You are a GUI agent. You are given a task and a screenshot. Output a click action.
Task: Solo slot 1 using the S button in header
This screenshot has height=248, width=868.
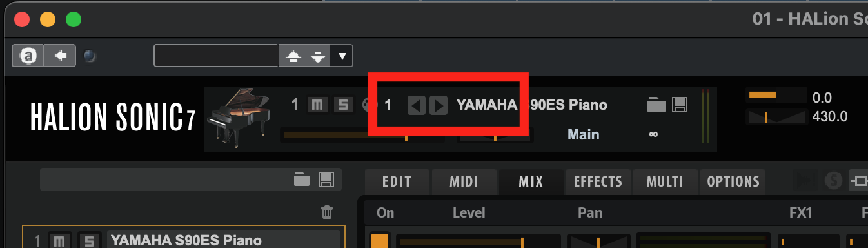pyautogui.click(x=342, y=105)
